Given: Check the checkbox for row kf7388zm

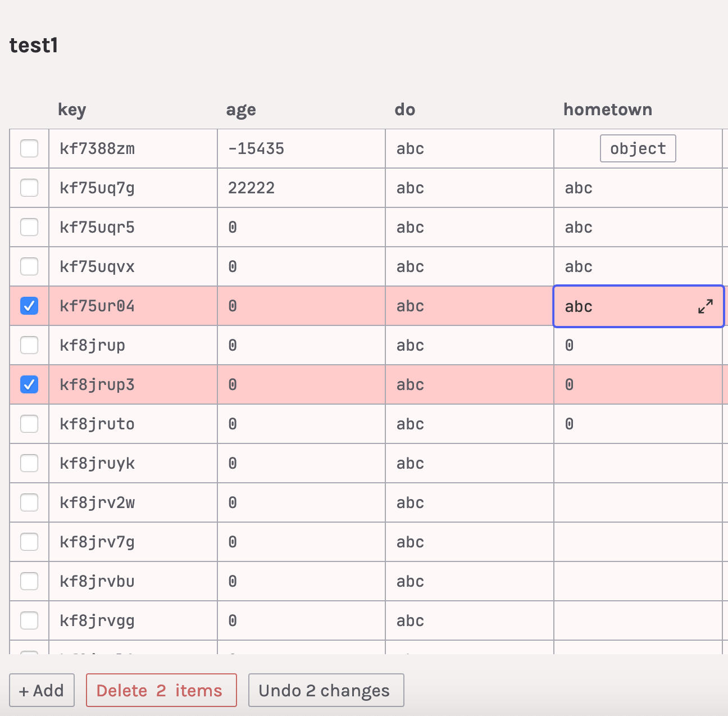Looking at the screenshot, I should (x=29, y=148).
